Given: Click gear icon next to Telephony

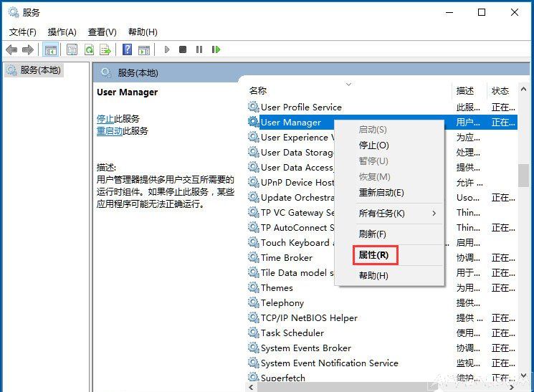Looking at the screenshot, I should pyautogui.click(x=253, y=302).
